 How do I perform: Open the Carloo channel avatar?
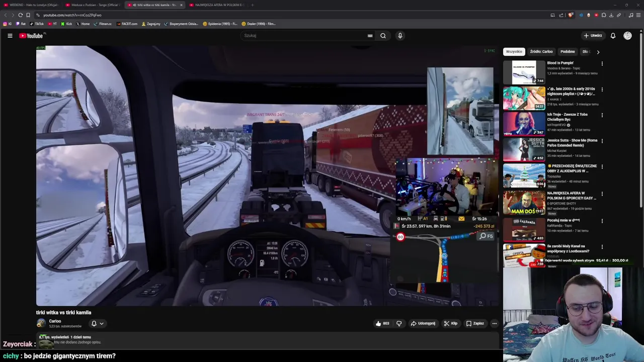coord(41,323)
